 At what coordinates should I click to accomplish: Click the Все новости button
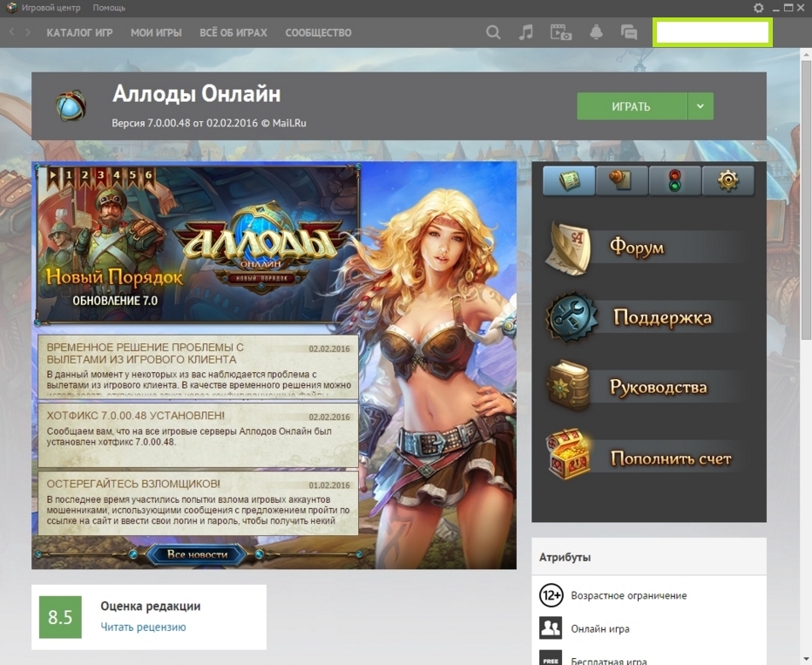(197, 554)
